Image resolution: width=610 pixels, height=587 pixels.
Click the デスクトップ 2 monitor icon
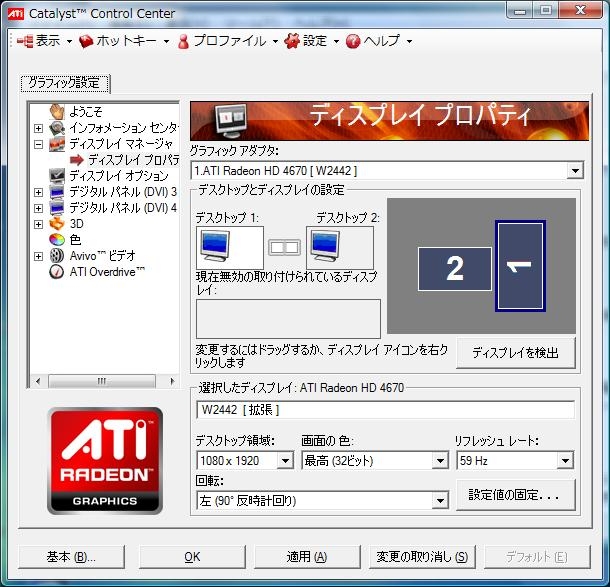click(325, 246)
